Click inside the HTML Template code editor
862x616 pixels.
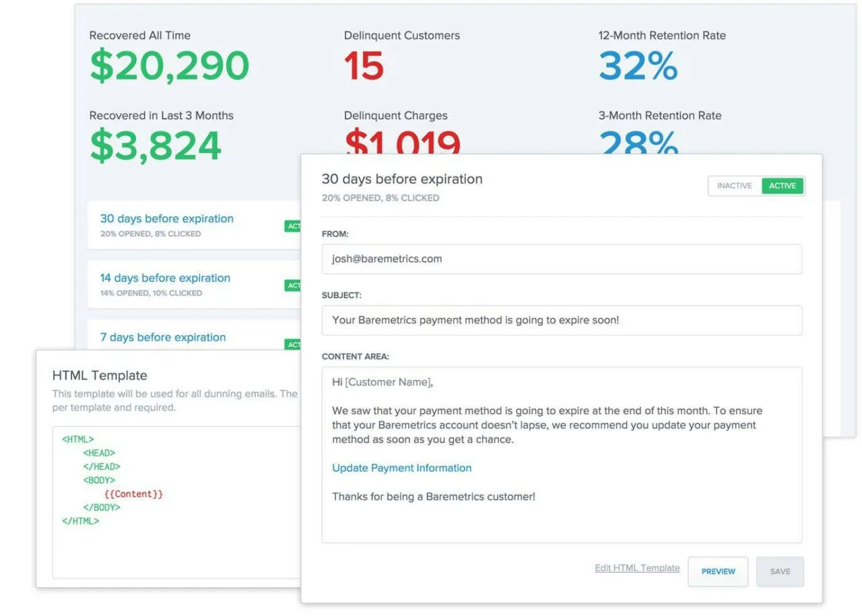click(176, 502)
